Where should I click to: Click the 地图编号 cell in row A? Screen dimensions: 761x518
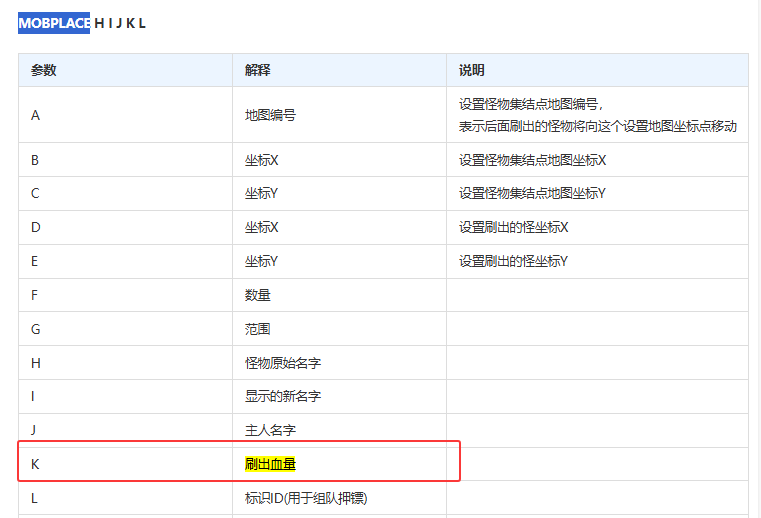270,115
